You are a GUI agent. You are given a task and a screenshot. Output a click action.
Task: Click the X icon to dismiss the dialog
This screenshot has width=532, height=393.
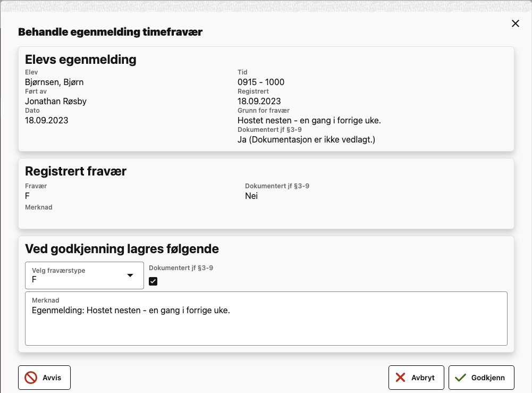pos(515,23)
